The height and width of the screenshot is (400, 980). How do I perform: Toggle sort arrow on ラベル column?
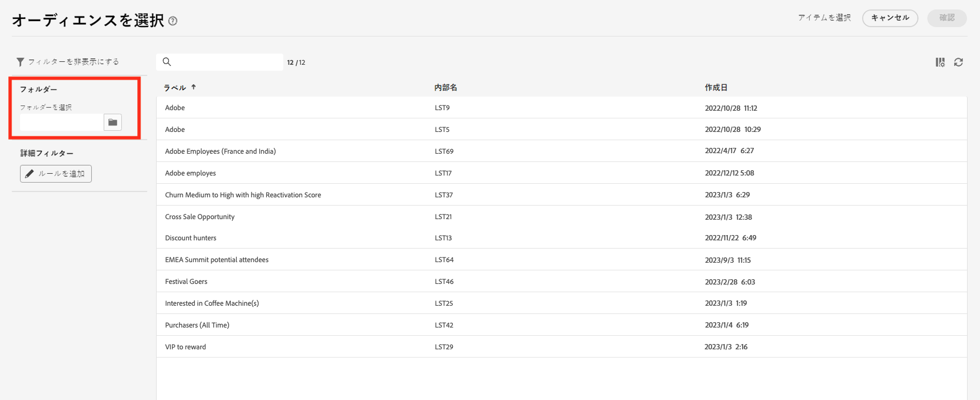(193, 87)
